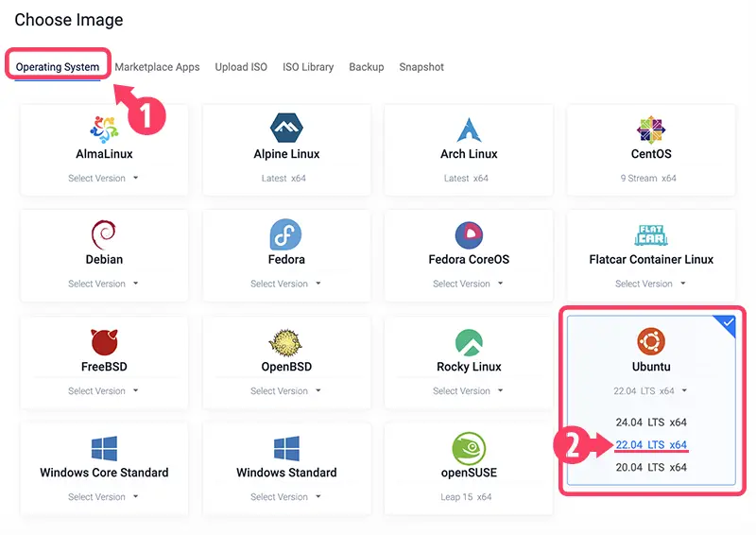Open FreeBSD Select Version dropdown

coord(103,390)
